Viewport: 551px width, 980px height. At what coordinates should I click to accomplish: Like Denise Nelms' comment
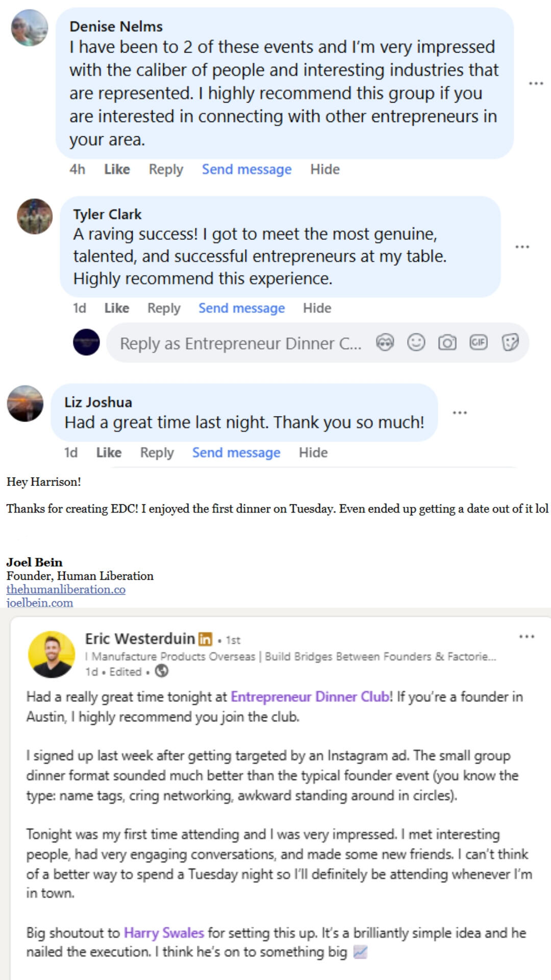[x=117, y=169]
